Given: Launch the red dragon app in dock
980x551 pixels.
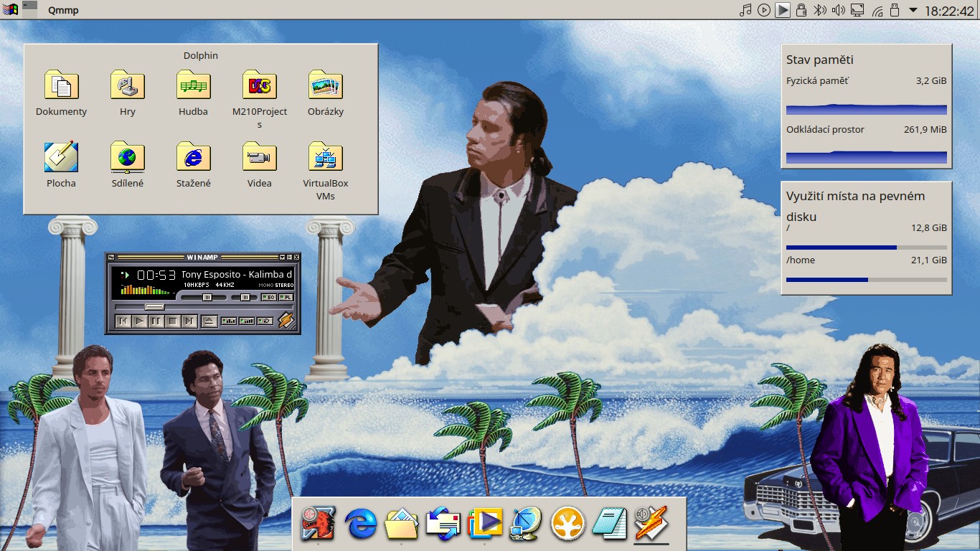Looking at the screenshot, I should pos(318,523).
